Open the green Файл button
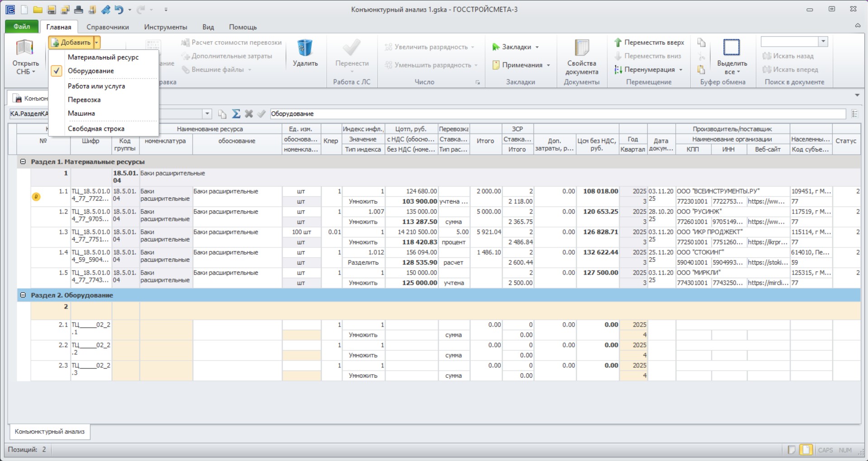Screen dimensions: 868x461 tap(22, 27)
